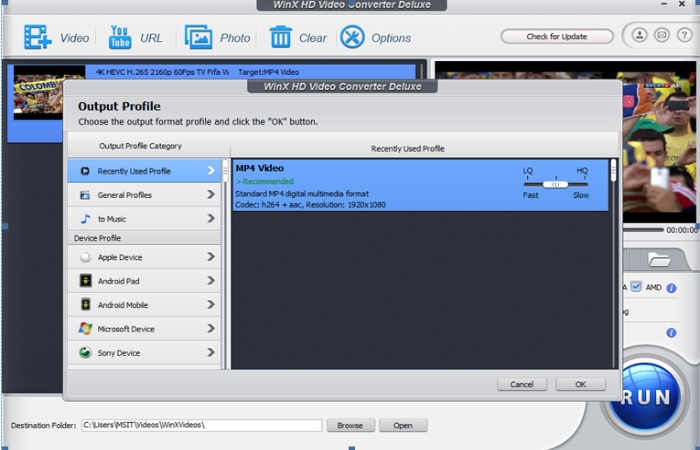Expand General Profiles arrow

click(x=211, y=195)
